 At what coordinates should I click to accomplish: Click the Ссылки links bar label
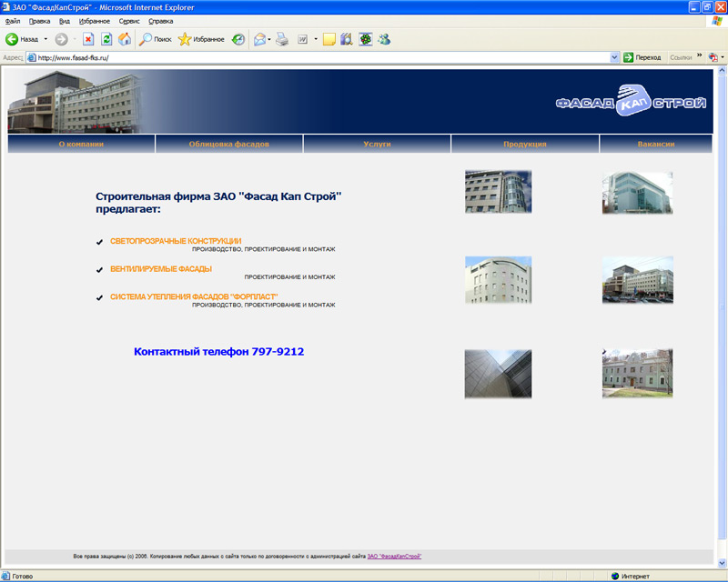[681, 57]
